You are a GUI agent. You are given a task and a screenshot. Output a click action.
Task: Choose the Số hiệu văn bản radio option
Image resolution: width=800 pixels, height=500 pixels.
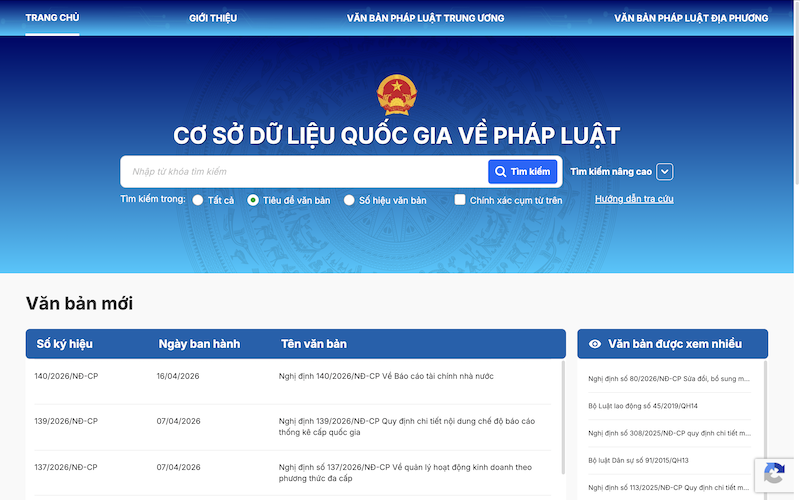point(349,200)
